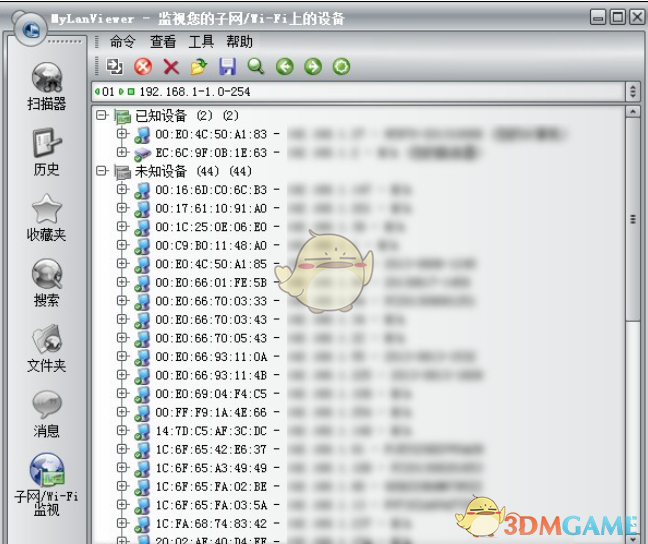
Task: Click the device list scrollbar up arrow
Action: (x=633, y=112)
